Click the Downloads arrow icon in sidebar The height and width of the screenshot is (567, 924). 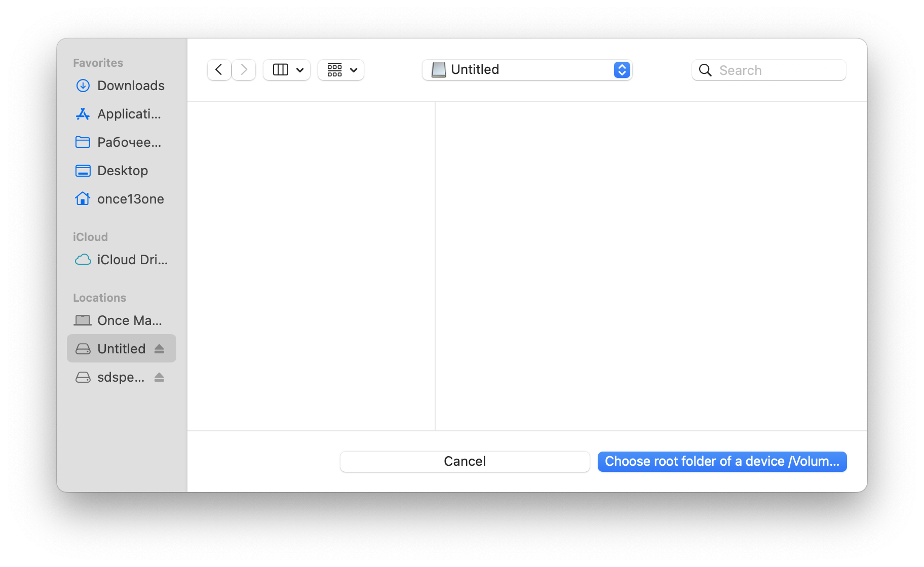pos(83,86)
